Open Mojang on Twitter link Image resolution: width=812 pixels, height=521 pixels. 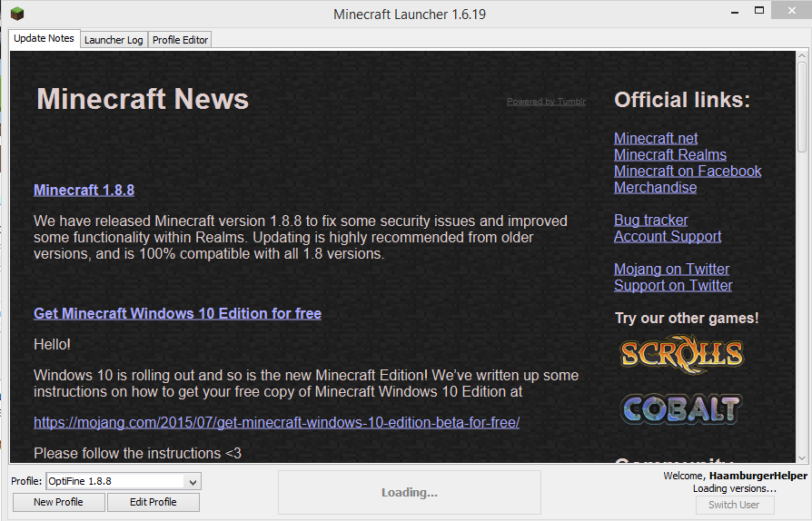(671, 269)
